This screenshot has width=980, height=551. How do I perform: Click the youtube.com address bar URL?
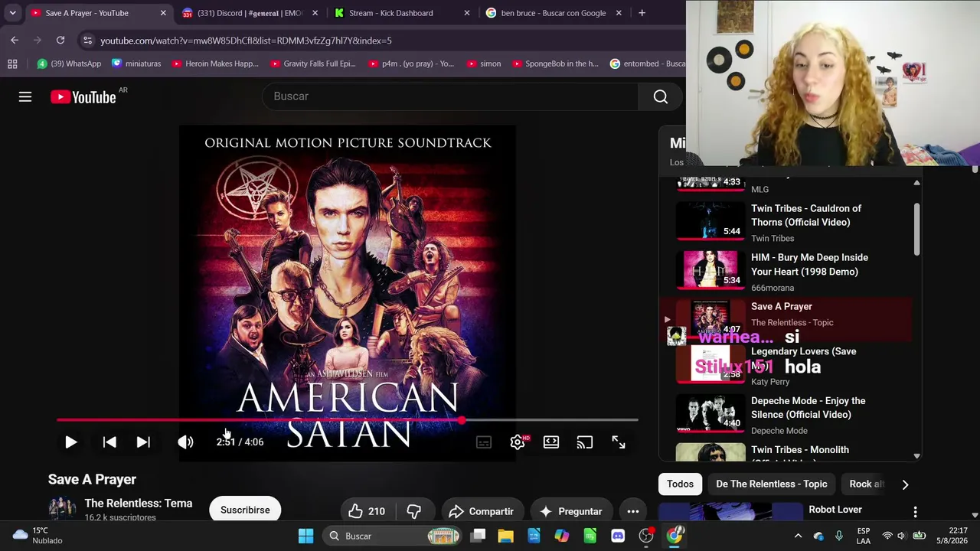pos(246,41)
